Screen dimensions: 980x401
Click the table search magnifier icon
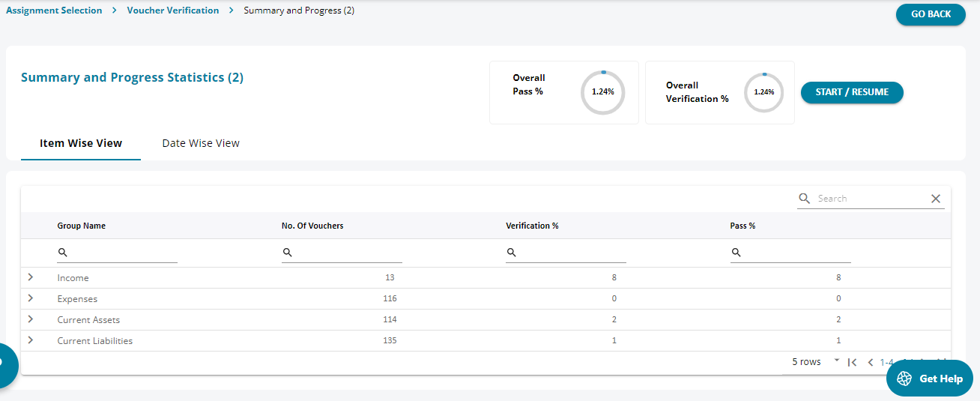click(805, 199)
